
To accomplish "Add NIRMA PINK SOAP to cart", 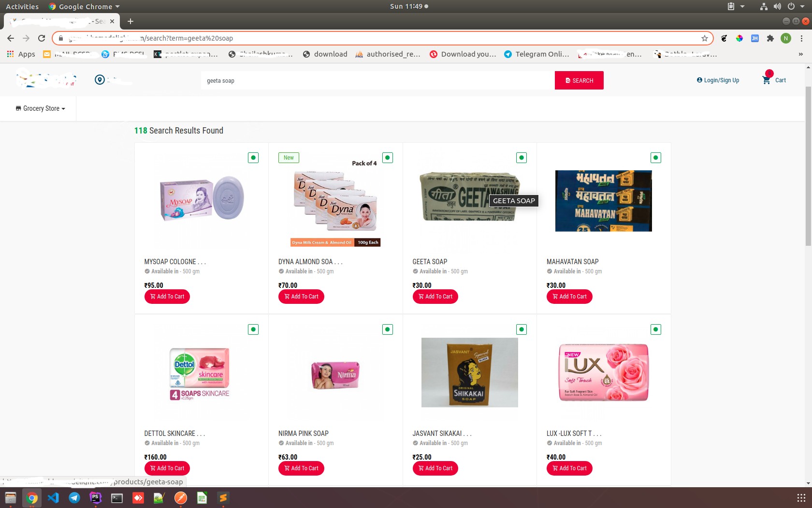I will (301, 468).
